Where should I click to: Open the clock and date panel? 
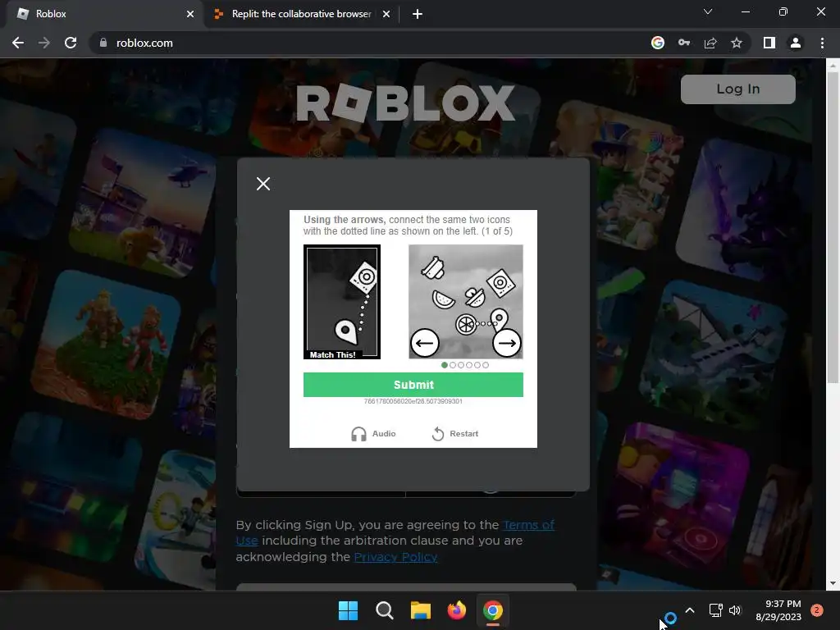tap(778, 610)
